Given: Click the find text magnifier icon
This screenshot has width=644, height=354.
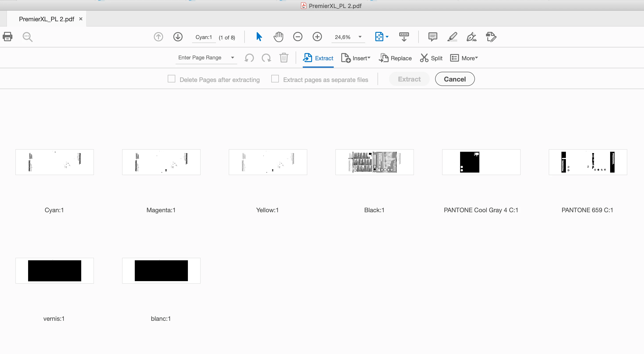Looking at the screenshot, I should (27, 37).
